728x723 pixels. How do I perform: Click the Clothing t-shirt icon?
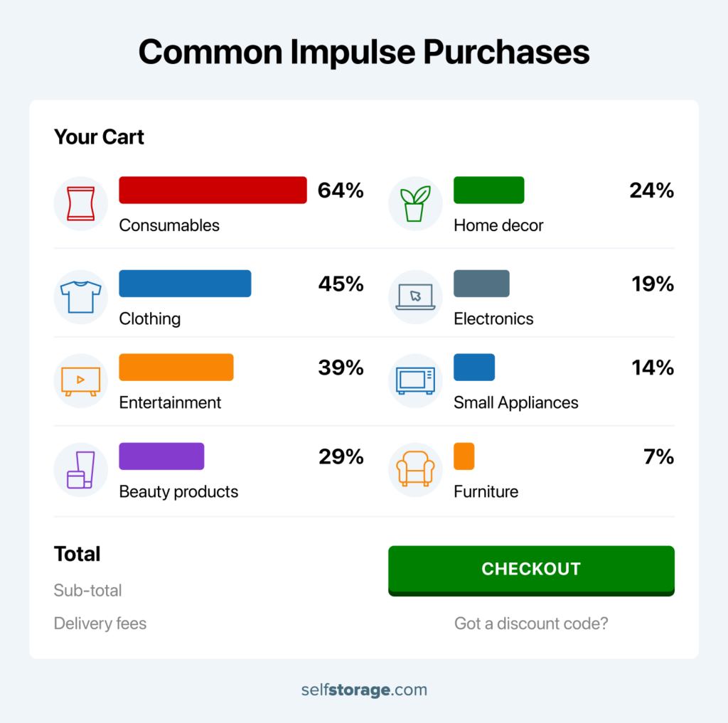pos(80,296)
